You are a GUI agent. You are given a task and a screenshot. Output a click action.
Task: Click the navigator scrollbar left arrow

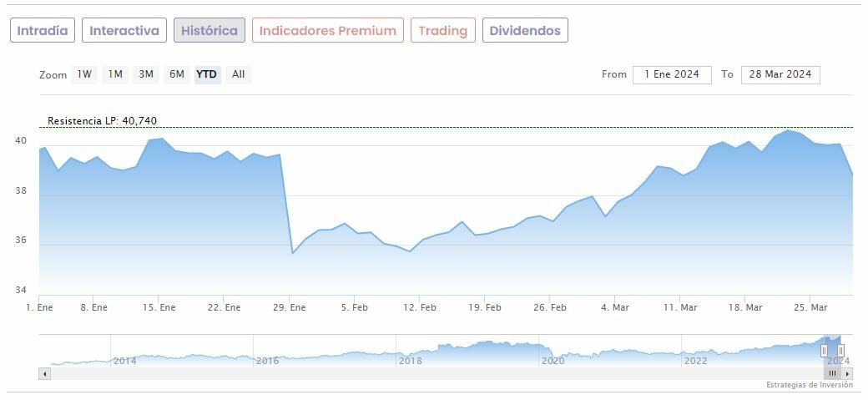click(x=44, y=373)
